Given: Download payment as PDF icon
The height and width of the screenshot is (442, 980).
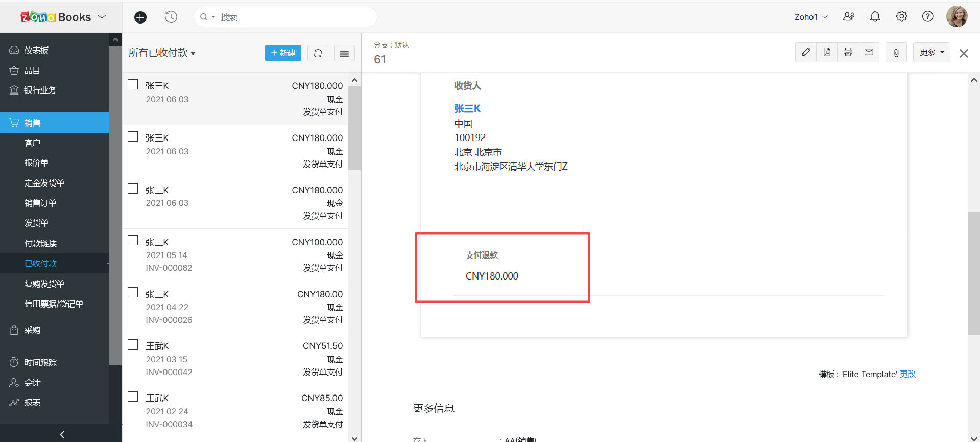Looking at the screenshot, I should pos(827,52).
